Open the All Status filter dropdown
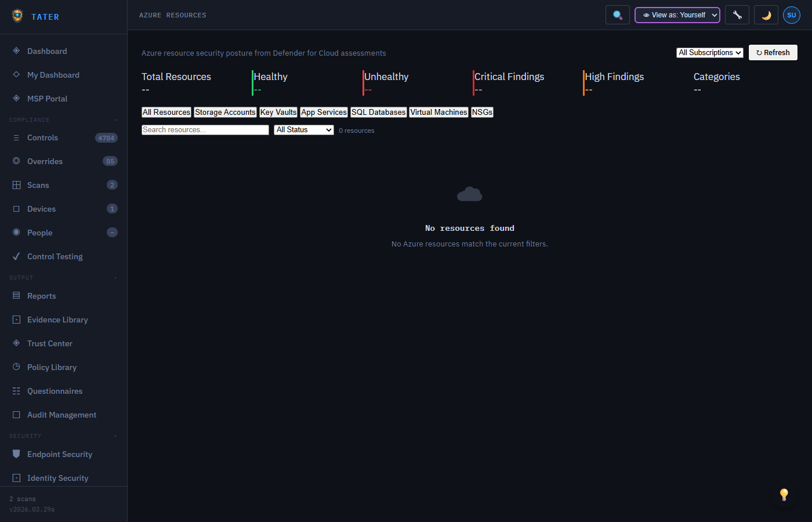 (304, 130)
